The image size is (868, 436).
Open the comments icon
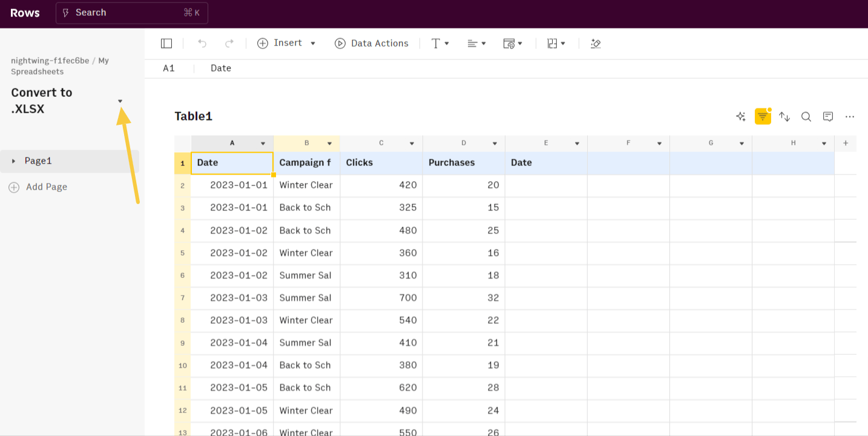(x=828, y=117)
